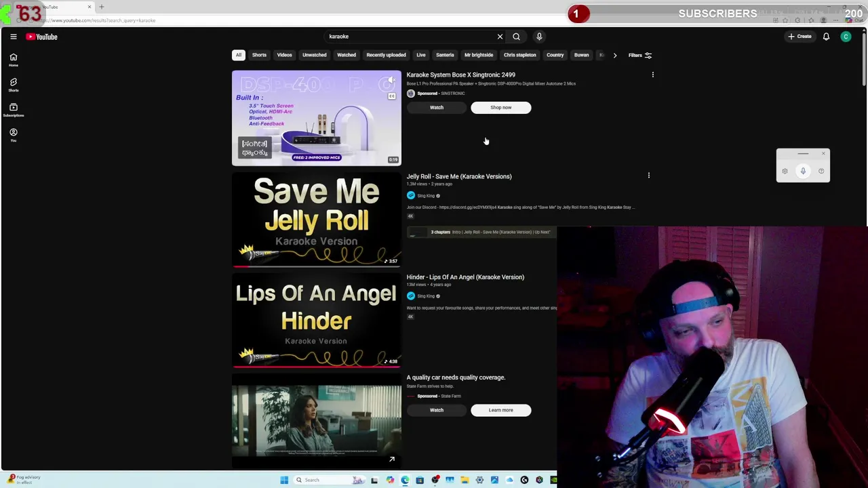
Task: Open more options for Jelly Roll video
Action: [648, 176]
